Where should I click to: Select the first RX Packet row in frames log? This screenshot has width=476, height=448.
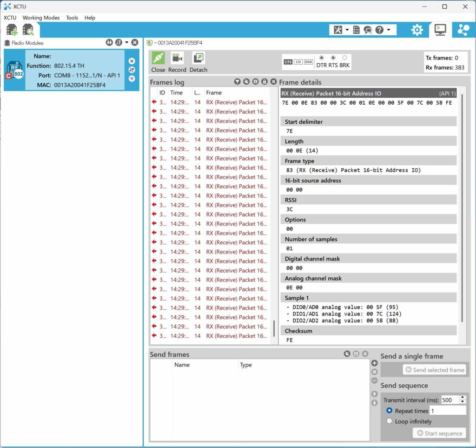[x=210, y=102]
